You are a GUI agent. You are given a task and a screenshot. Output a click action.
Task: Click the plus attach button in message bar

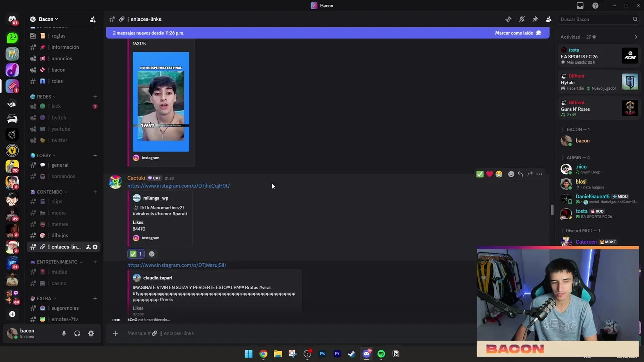click(115, 333)
